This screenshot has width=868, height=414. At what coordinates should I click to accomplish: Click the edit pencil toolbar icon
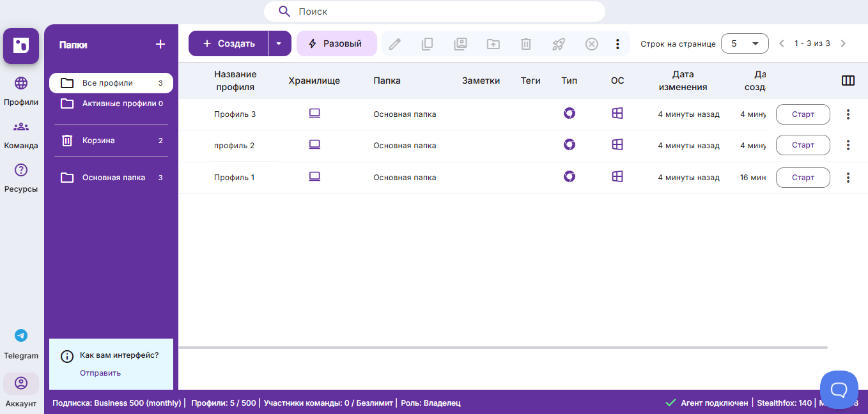[x=395, y=44]
